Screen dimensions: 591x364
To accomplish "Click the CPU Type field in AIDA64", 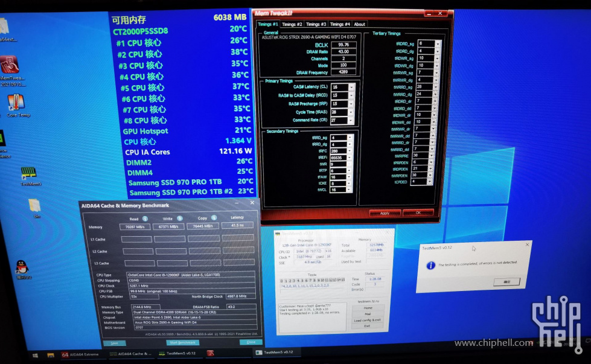I will point(191,275).
